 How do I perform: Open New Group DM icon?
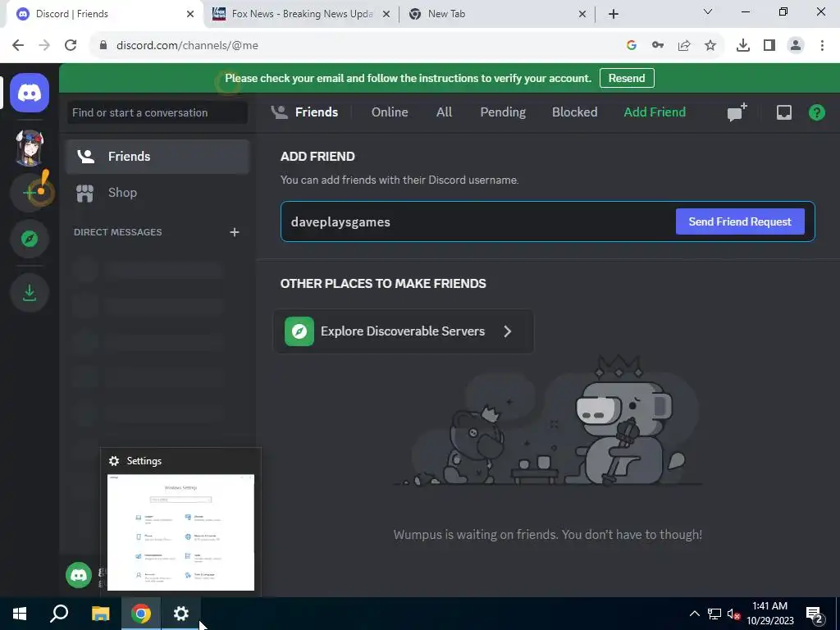click(x=737, y=112)
